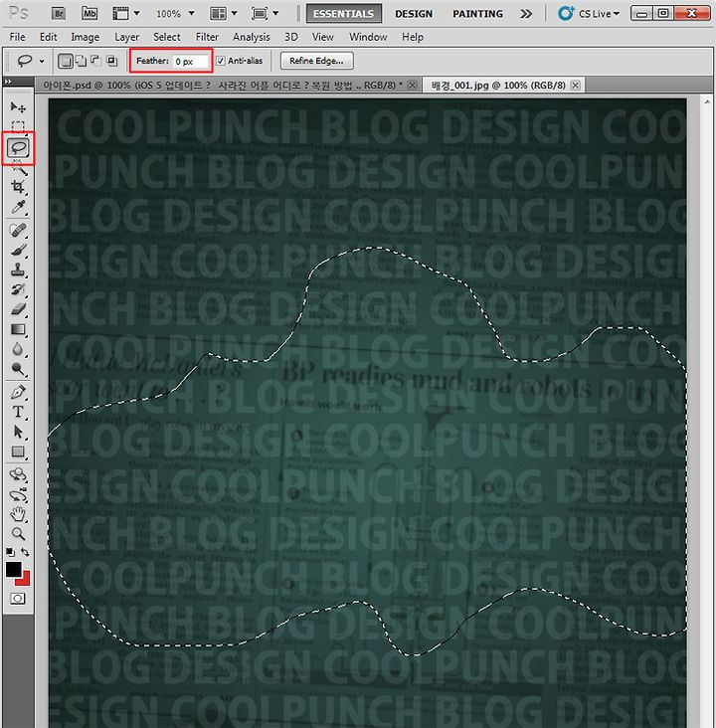Open the Layer menu
This screenshot has height=728, width=716.
click(126, 37)
